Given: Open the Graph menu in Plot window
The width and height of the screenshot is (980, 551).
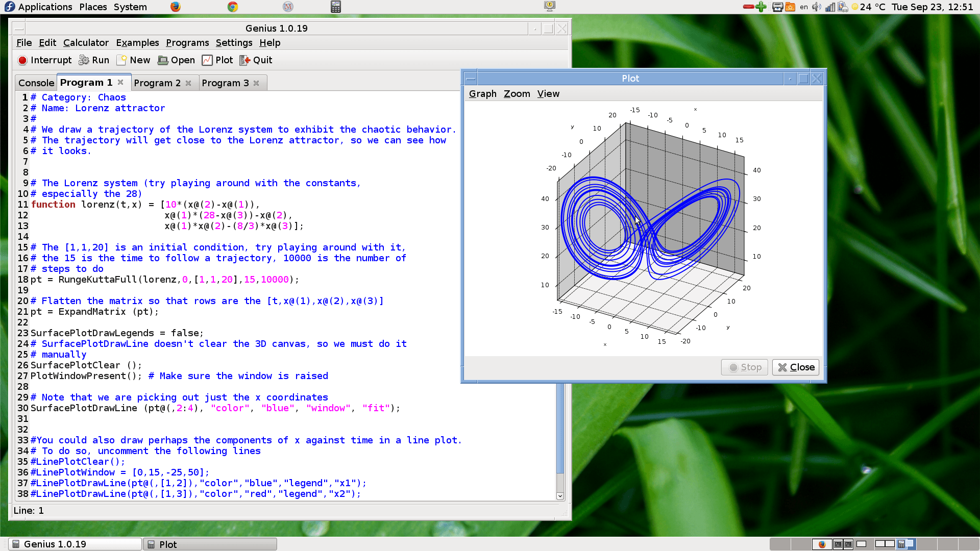Looking at the screenshot, I should [x=482, y=93].
